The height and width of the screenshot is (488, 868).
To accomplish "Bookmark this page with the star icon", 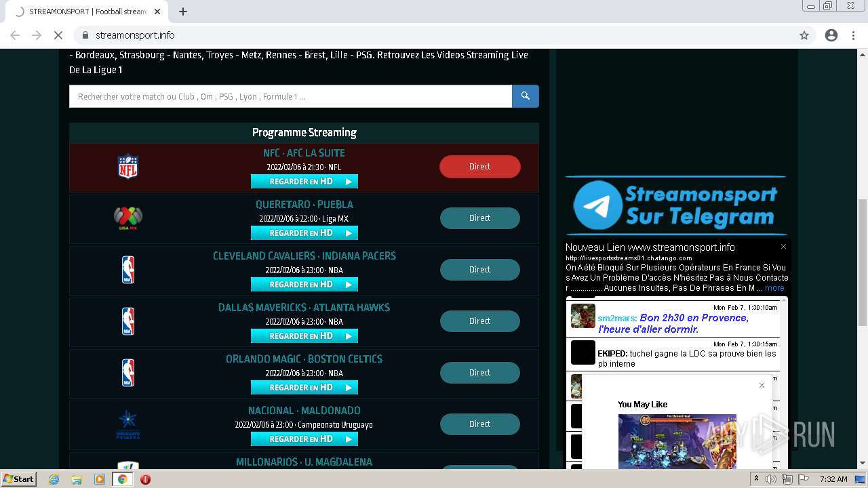I will pos(804,35).
